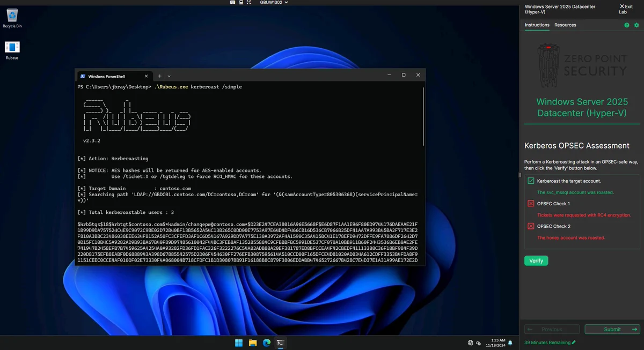The height and width of the screenshot is (350, 644).
Task: Open the Windows Start menu
Action: pos(238,342)
